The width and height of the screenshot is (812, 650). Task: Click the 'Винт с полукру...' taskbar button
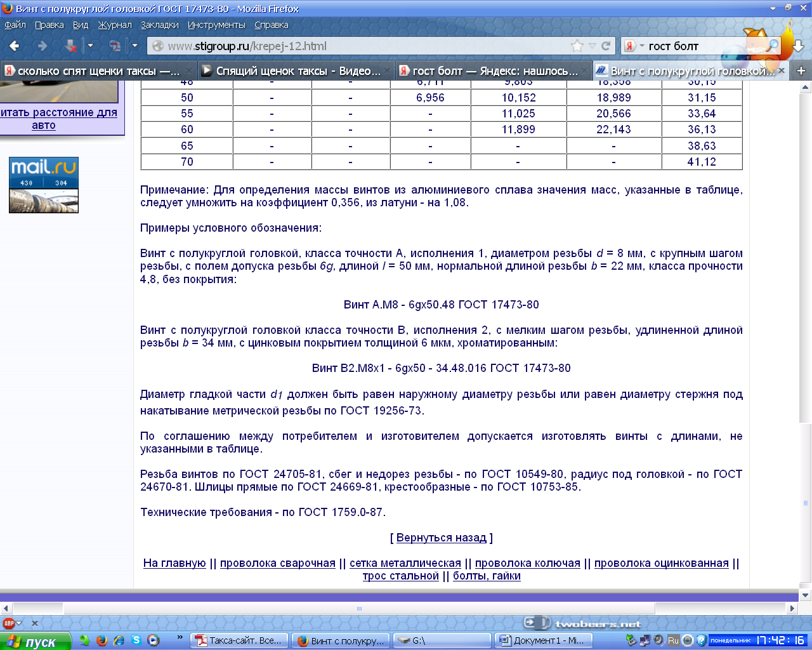341,640
